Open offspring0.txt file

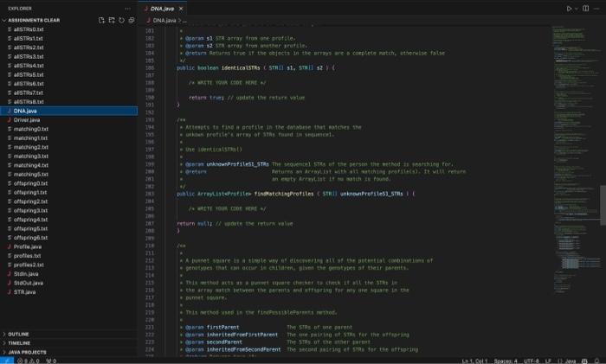(68, 183)
